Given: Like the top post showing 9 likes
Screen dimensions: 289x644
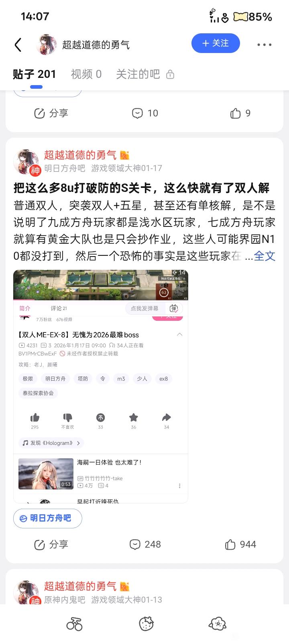Looking at the screenshot, I should 240,113.
